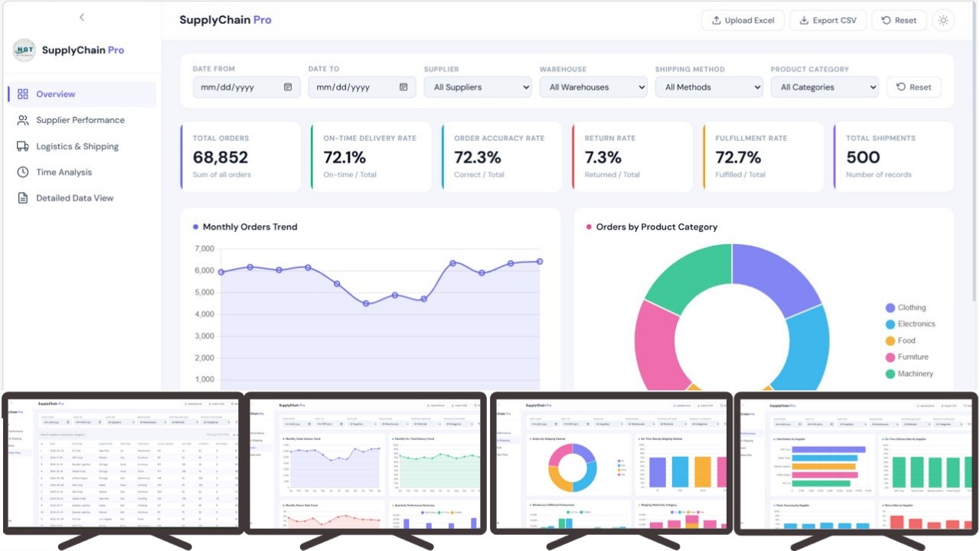Click the Return Rate 7.3% card
This screenshot has height=551, width=980.
[632, 156]
